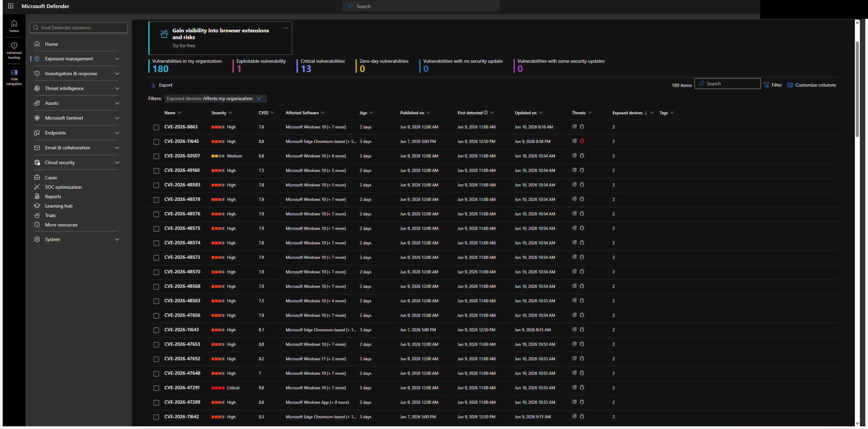Open the Published on column dropdown
The height and width of the screenshot is (429, 868).
point(428,113)
